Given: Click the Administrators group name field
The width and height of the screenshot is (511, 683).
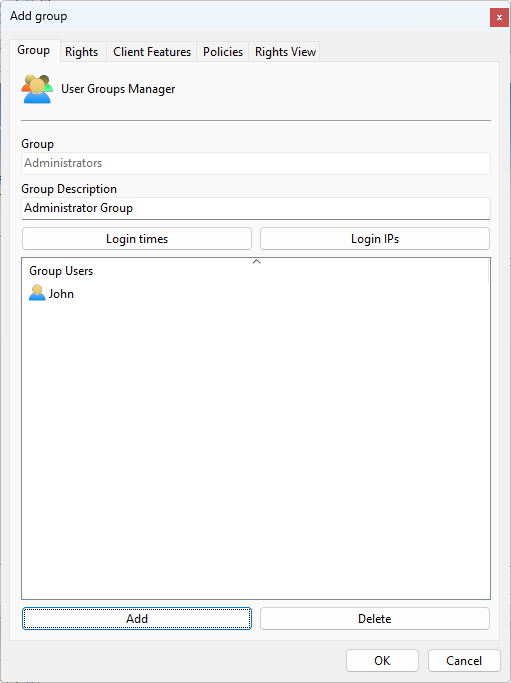Looking at the screenshot, I should [x=256, y=163].
